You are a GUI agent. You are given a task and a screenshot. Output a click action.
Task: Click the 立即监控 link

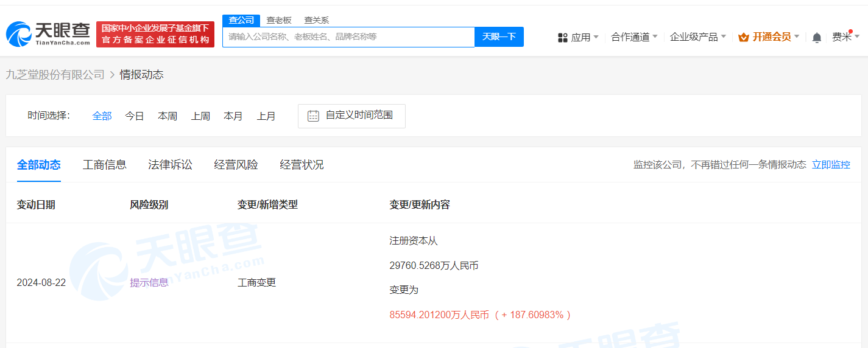(831, 165)
